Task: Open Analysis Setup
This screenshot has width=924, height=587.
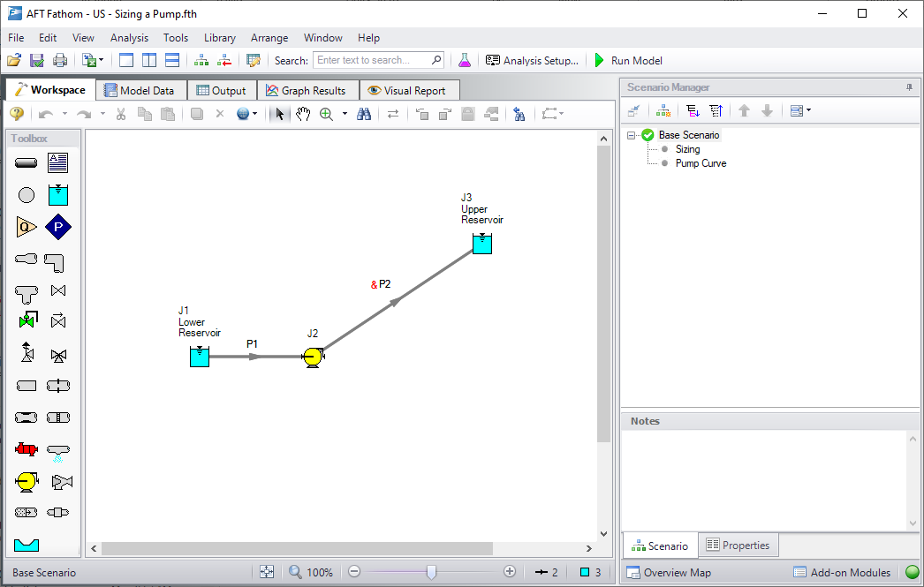Action: [532, 61]
